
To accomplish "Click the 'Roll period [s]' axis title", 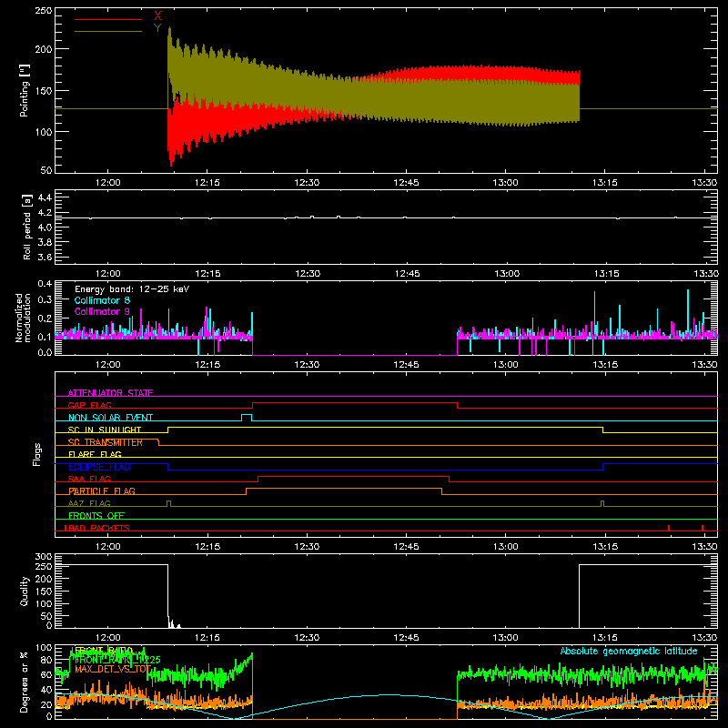I will (27, 227).
